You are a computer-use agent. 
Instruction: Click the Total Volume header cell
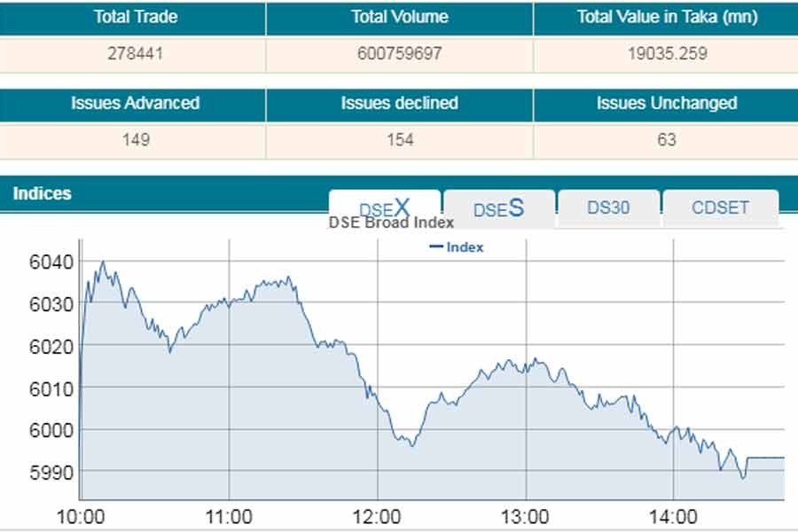coord(399,17)
